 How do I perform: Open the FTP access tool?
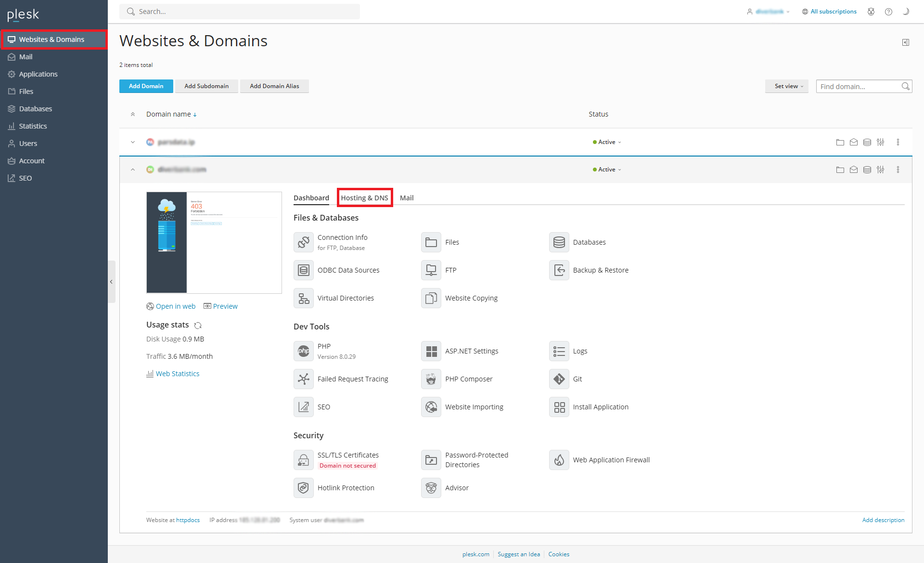click(x=439, y=270)
